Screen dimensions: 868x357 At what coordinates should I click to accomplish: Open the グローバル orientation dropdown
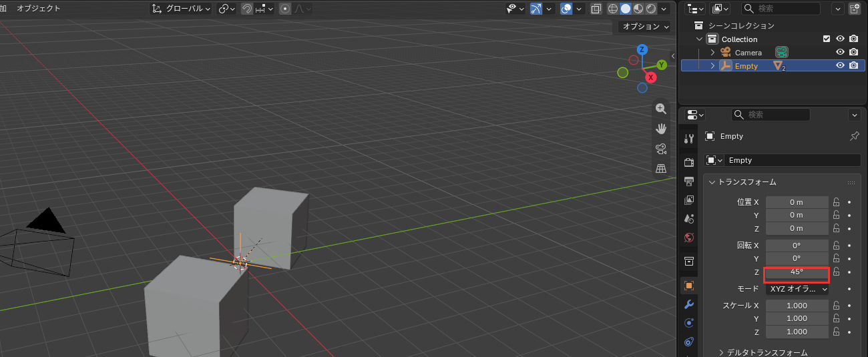click(181, 9)
